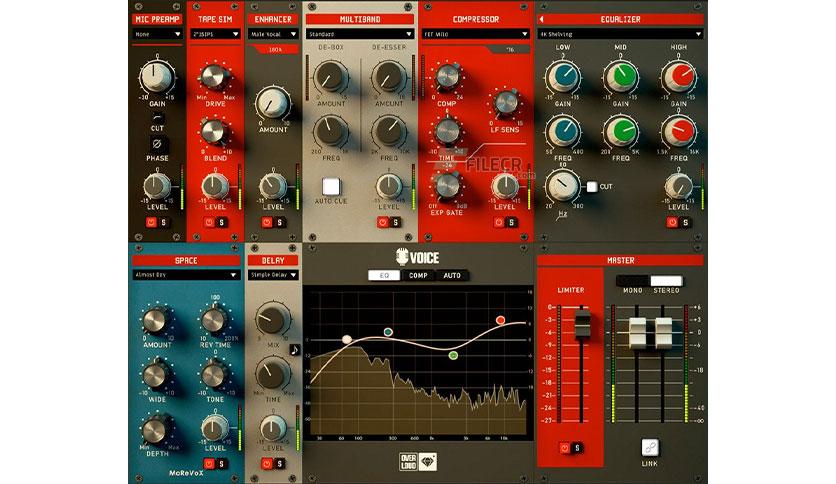The width and height of the screenshot is (836, 484).
Task: Solo the Space module
Action: pyautogui.click(x=222, y=464)
